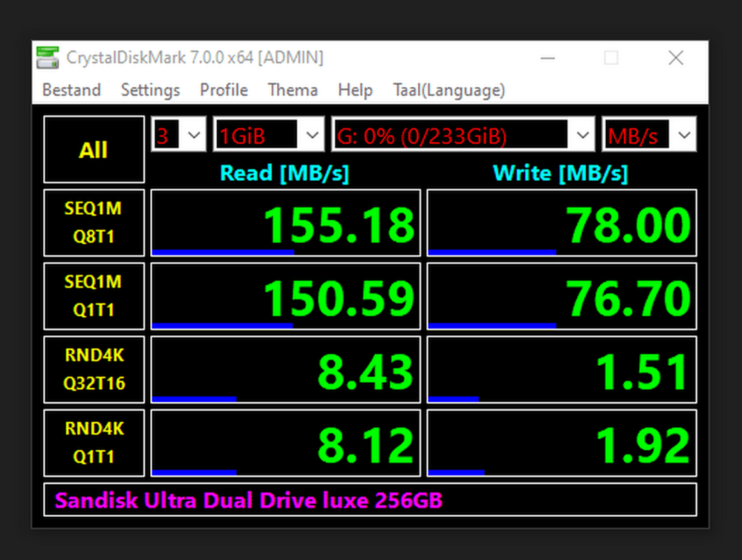This screenshot has width=742, height=560.
Task: Run all benchmarks with All button
Action: point(94,149)
